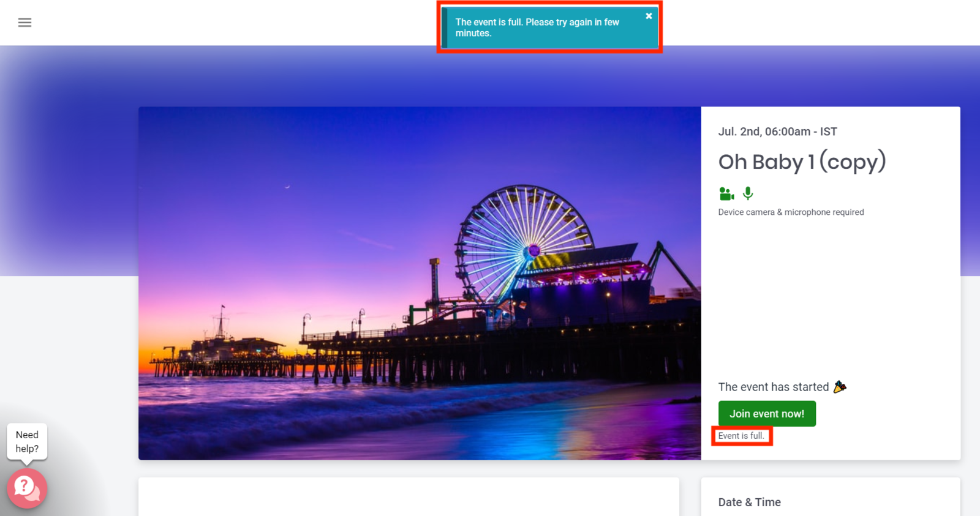Screen dimensions: 980x516
Task: Select the Oh Baby 1 (copy) title
Action: [802, 162]
